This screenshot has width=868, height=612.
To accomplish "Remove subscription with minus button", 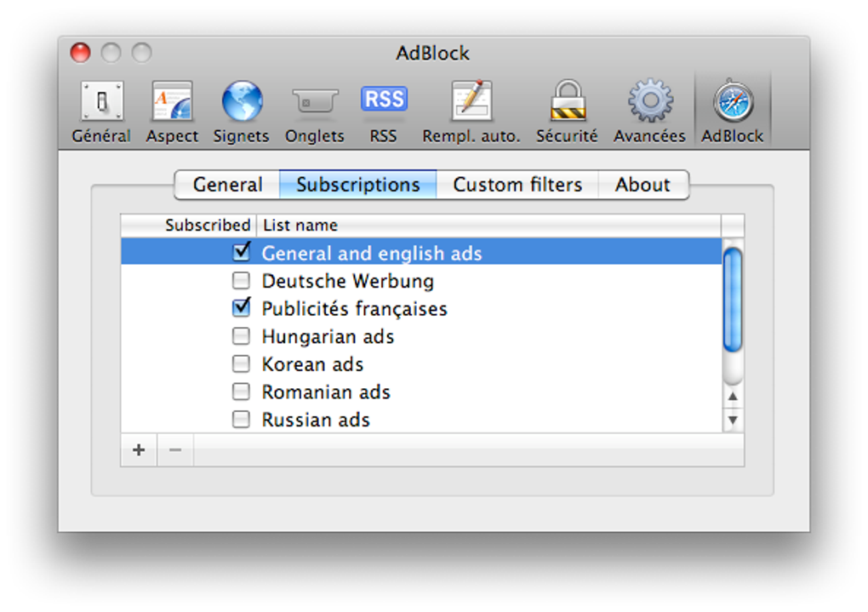I will pos(175,449).
